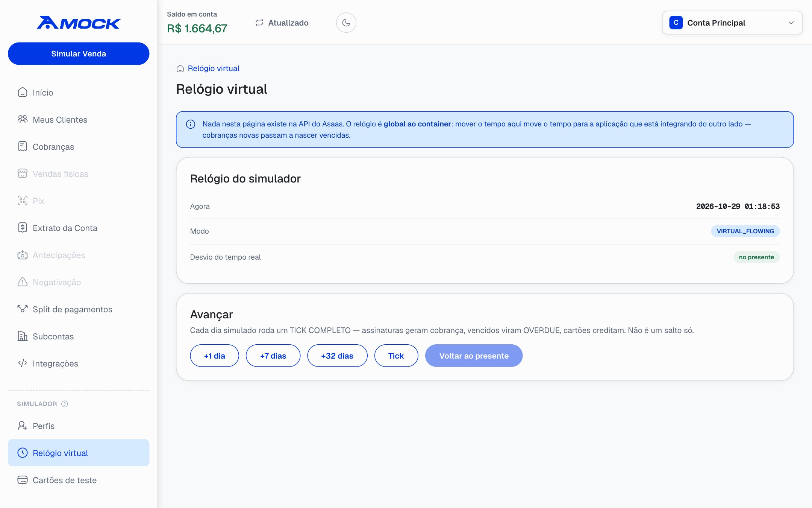Click the SIMULADOR help question icon
The image size is (812, 508).
coord(65,404)
